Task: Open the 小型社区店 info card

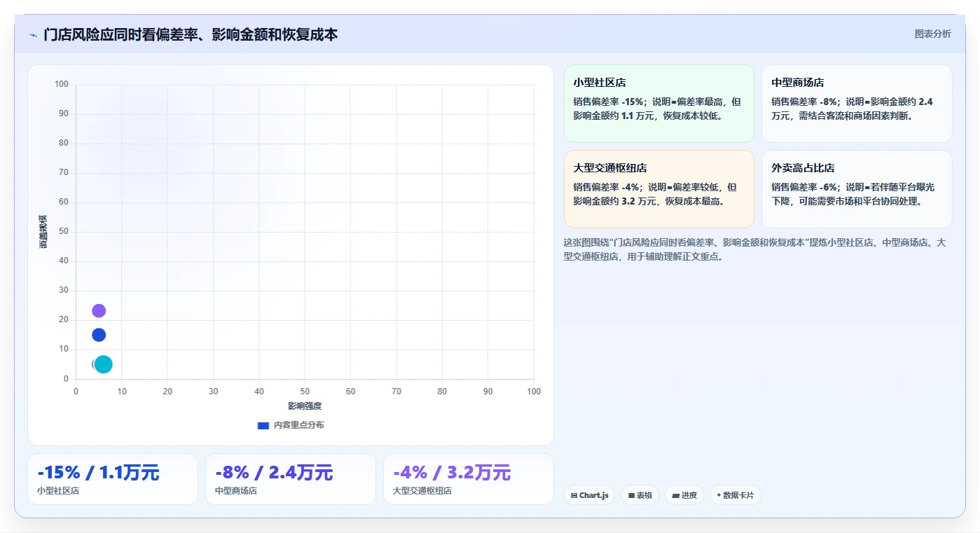Action: [x=658, y=104]
